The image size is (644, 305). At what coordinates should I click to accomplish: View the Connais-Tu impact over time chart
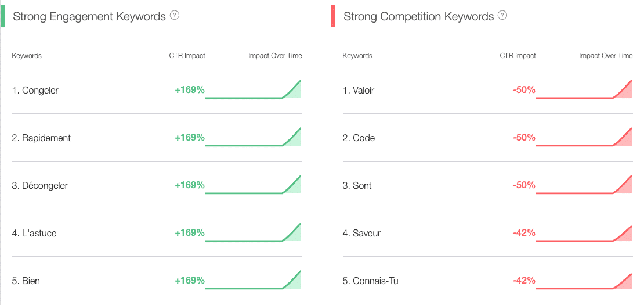point(584,280)
